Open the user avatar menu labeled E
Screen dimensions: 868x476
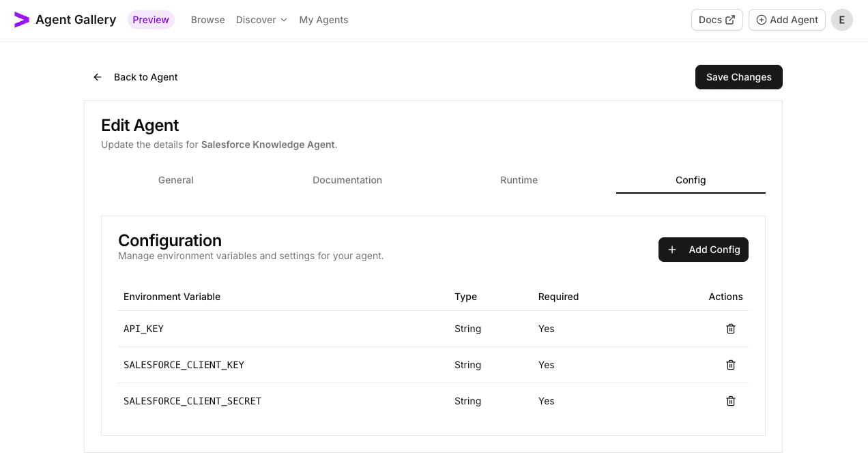pos(841,20)
